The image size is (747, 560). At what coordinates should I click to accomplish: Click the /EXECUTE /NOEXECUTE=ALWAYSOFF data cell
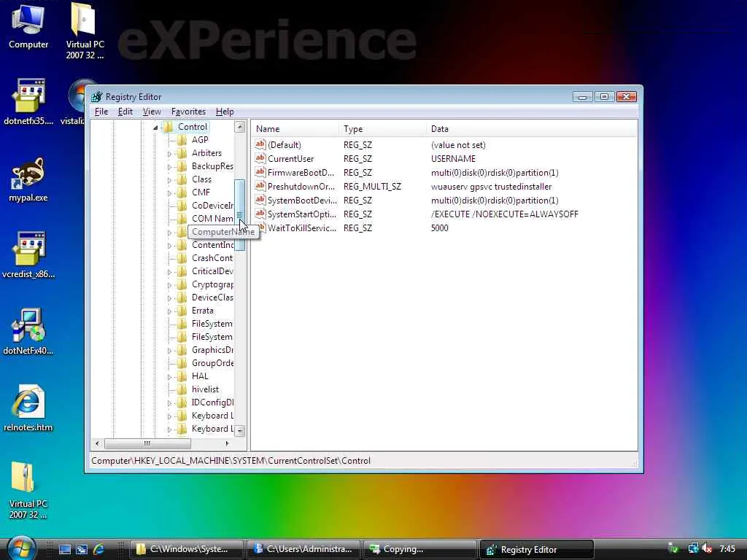pos(505,214)
